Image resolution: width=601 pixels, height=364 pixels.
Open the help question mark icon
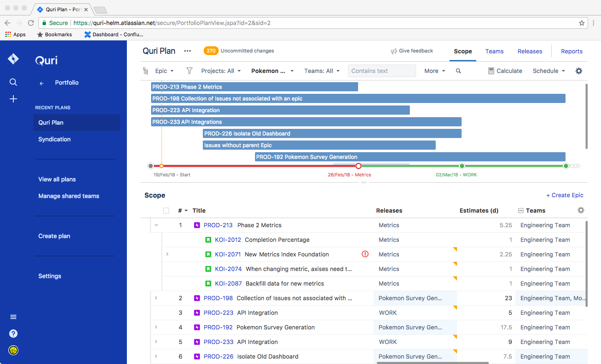(13, 334)
